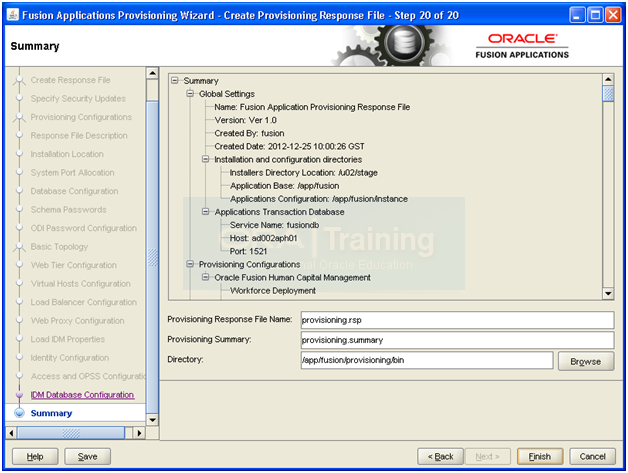
Task: Select 'Workforce Deployment' tree row
Action: (273, 291)
